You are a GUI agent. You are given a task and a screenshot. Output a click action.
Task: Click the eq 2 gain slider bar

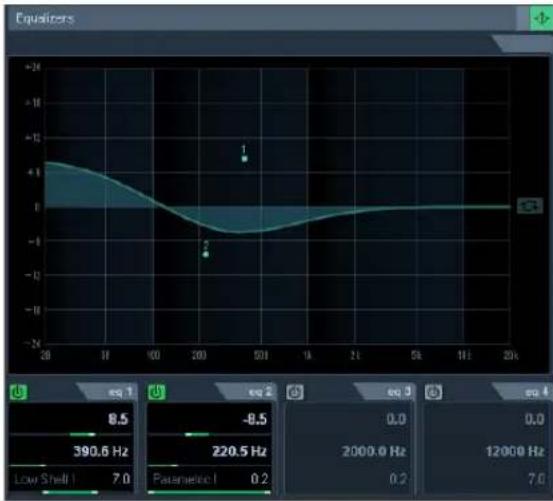click(x=209, y=434)
